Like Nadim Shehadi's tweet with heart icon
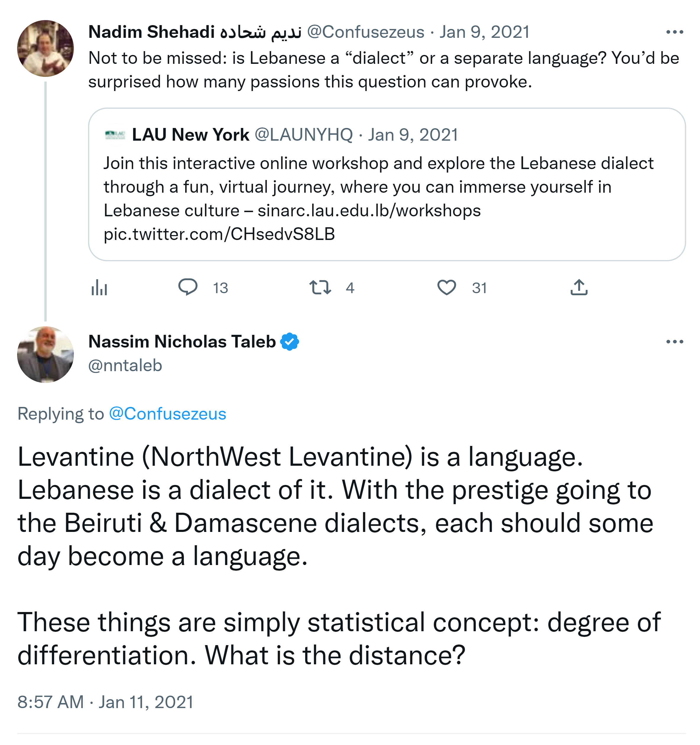Viewport: 700px width, 745px height. [447, 288]
